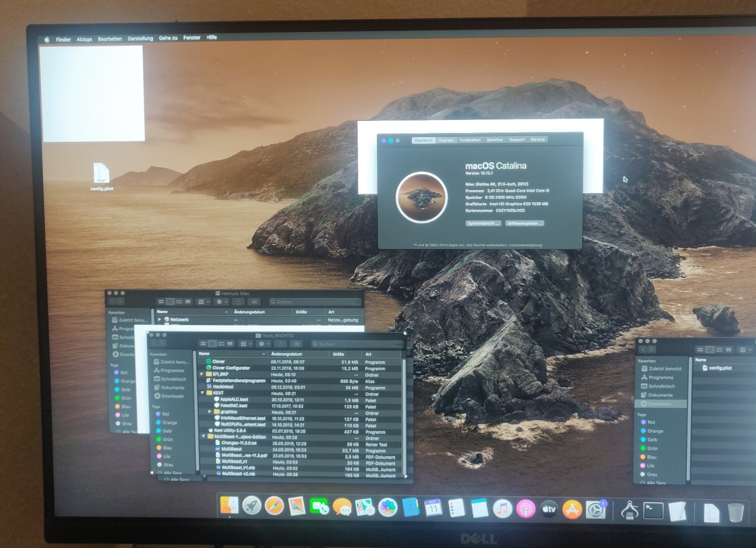Open the Mail stamp icon in Dock
Image resolution: width=756 pixels, height=548 pixels.
pyautogui.click(x=297, y=506)
